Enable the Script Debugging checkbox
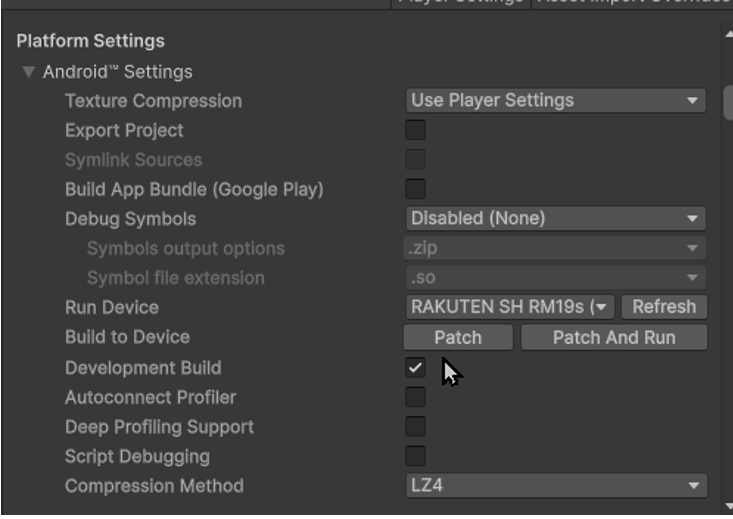Image resolution: width=733 pixels, height=519 pixels. [x=415, y=456]
